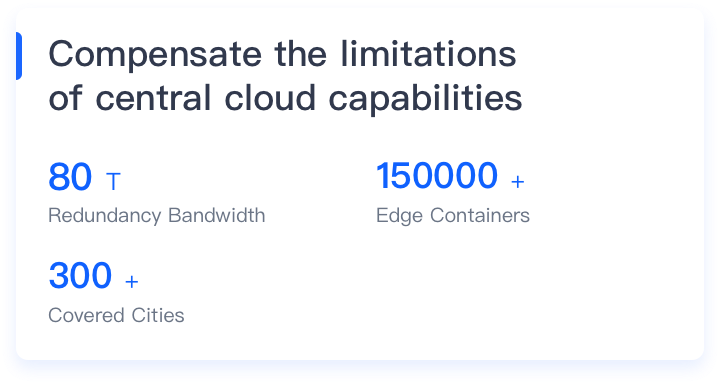Select the 80 bandwidth figure
This screenshot has height=384, width=720.
[x=70, y=177]
